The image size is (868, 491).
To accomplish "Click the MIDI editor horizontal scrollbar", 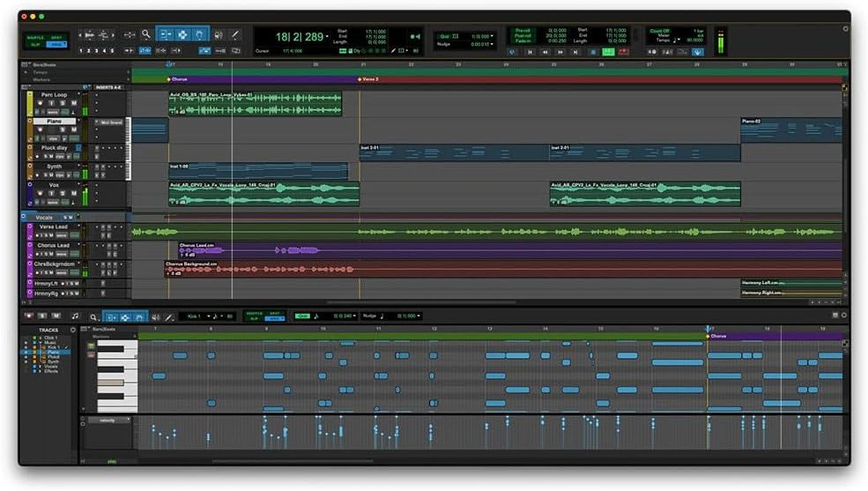I will [293, 461].
